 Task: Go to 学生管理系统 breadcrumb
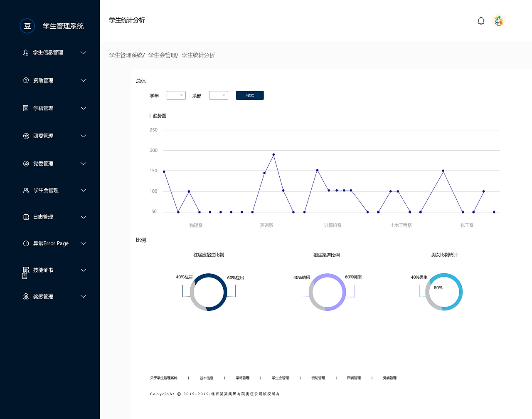pyautogui.click(x=126, y=55)
